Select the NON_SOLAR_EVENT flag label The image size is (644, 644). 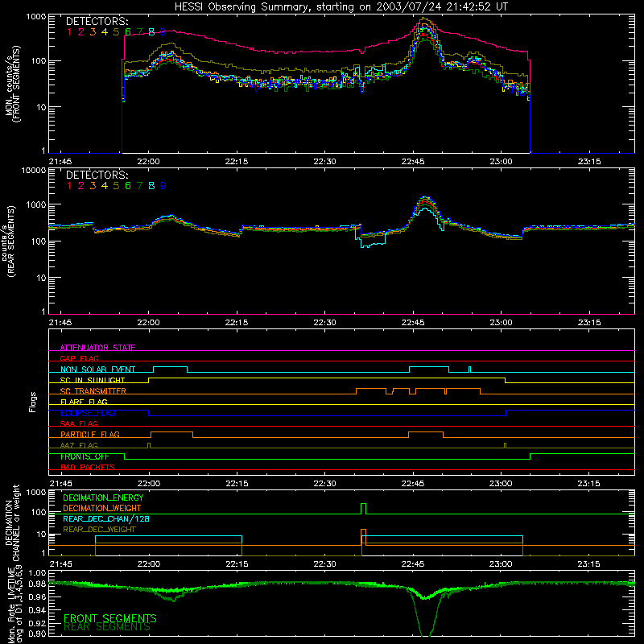click(97, 369)
